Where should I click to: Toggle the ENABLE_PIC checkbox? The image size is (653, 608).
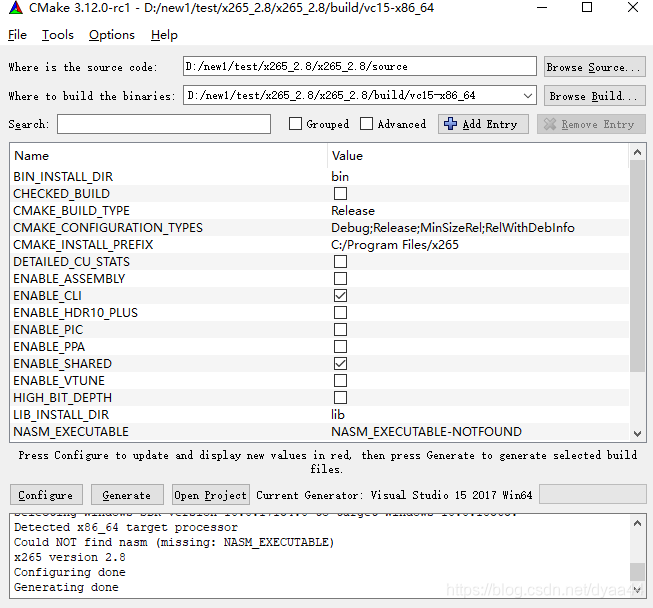coord(340,330)
